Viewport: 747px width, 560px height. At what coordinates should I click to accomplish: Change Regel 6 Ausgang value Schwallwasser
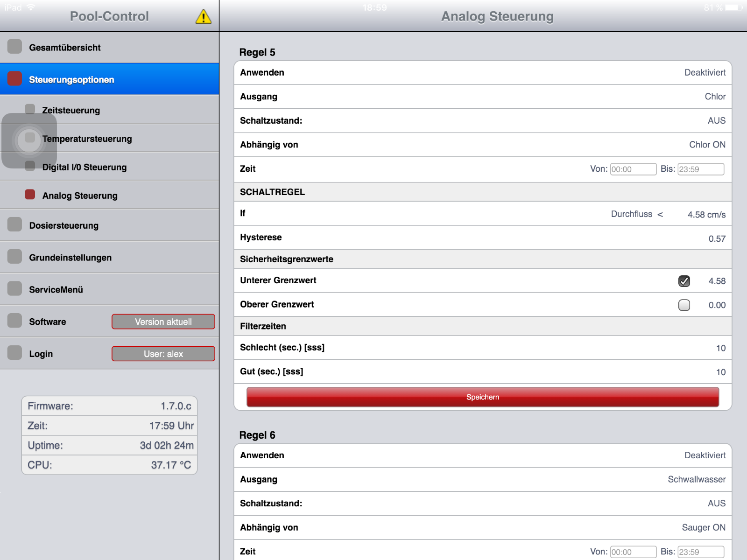click(x=696, y=479)
